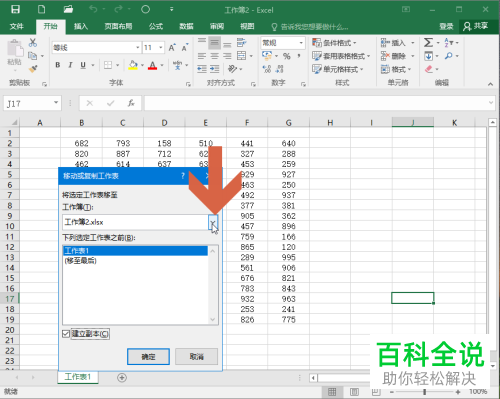This screenshot has width=500, height=399.
Task: Increase decimal places icon
Action: click(x=267, y=69)
